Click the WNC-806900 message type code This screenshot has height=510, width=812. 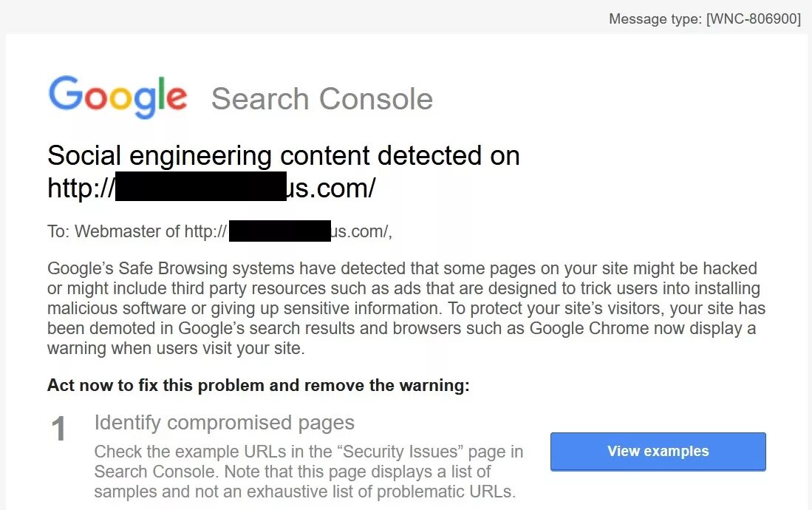(754, 19)
